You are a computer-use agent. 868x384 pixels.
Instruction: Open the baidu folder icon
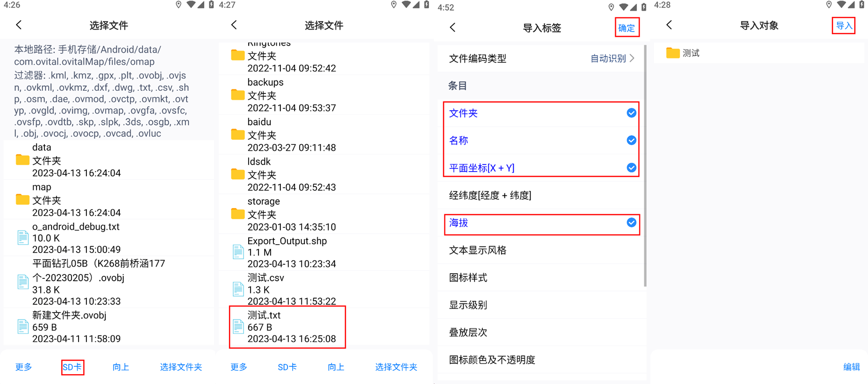[x=237, y=135]
